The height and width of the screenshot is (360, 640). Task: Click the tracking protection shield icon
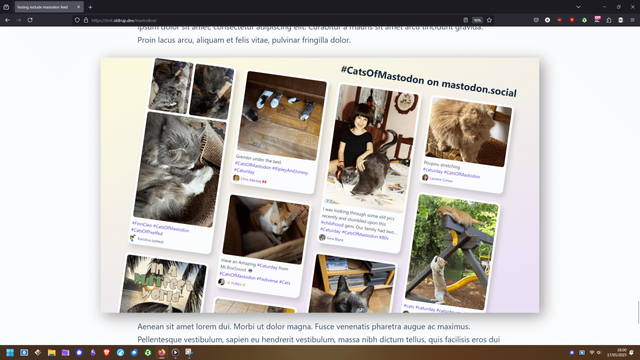pos(77,20)
